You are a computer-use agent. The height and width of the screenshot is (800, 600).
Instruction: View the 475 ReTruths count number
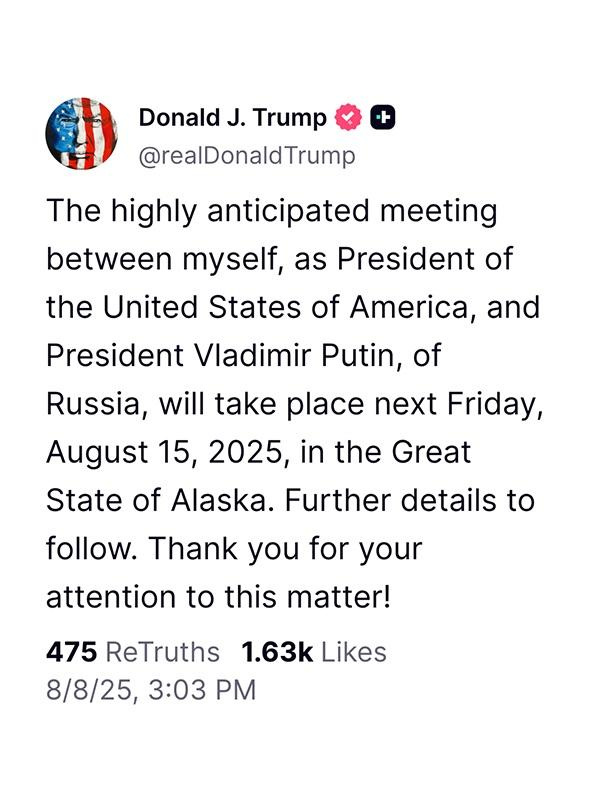71,652
